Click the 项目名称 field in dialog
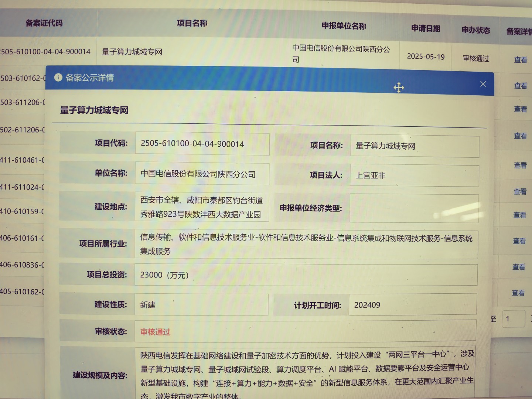532x399 pixels. pyautogui.click(x=415, y=146)
